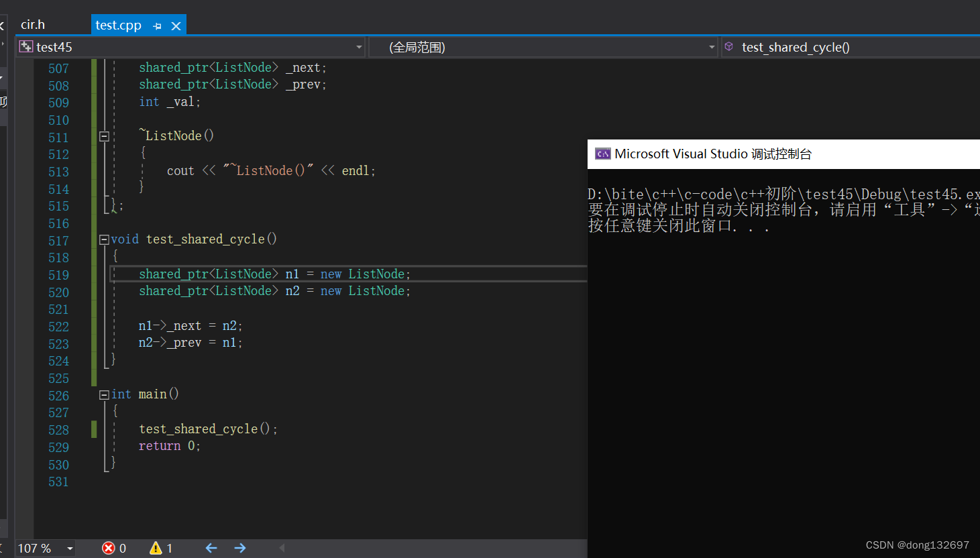Click line number 519
Screen dimensions: 980x558
58,275
